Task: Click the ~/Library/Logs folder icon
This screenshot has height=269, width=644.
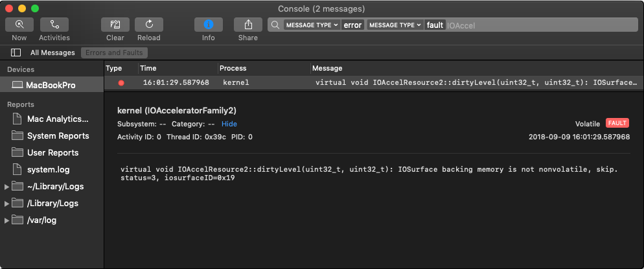Action: coord(17,186)
